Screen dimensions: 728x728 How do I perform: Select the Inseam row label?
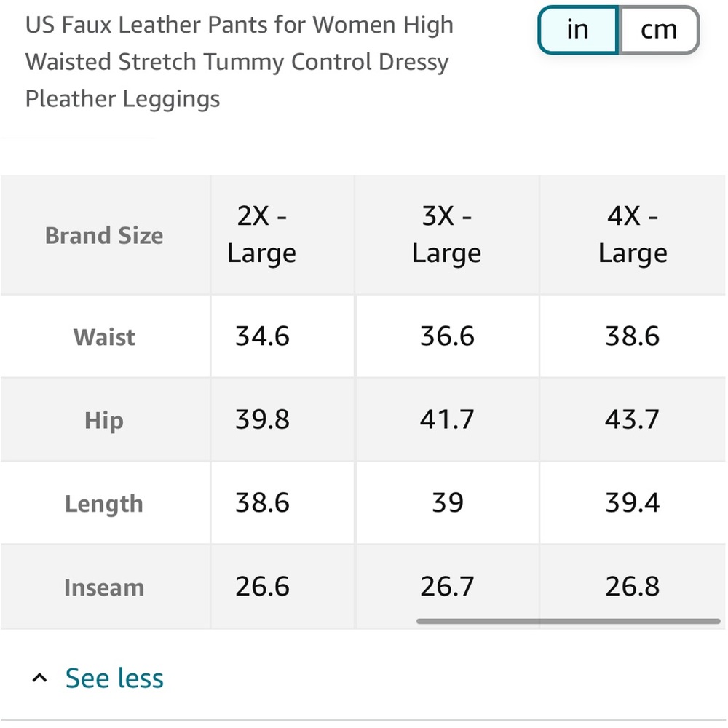(x=104, y=586)
